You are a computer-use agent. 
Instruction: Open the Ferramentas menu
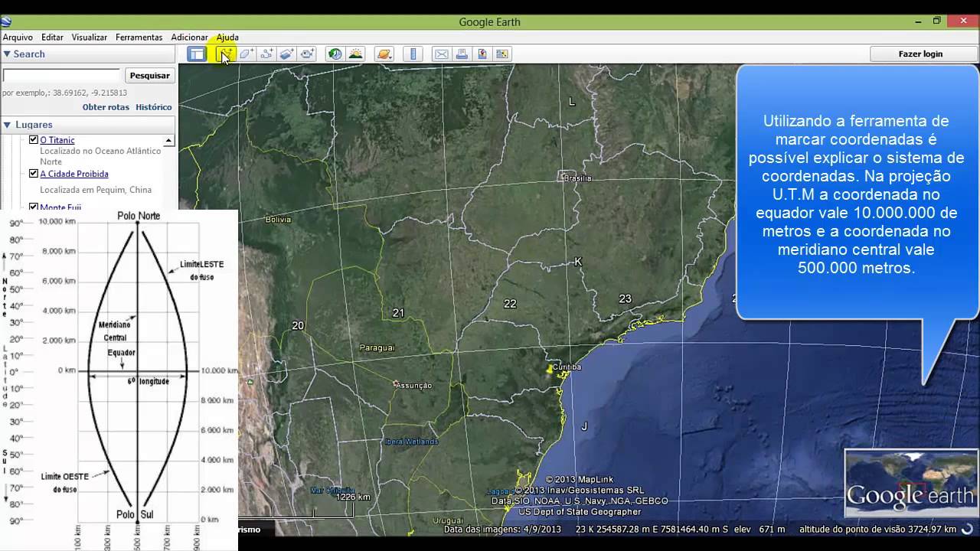[x=139, y=37]
